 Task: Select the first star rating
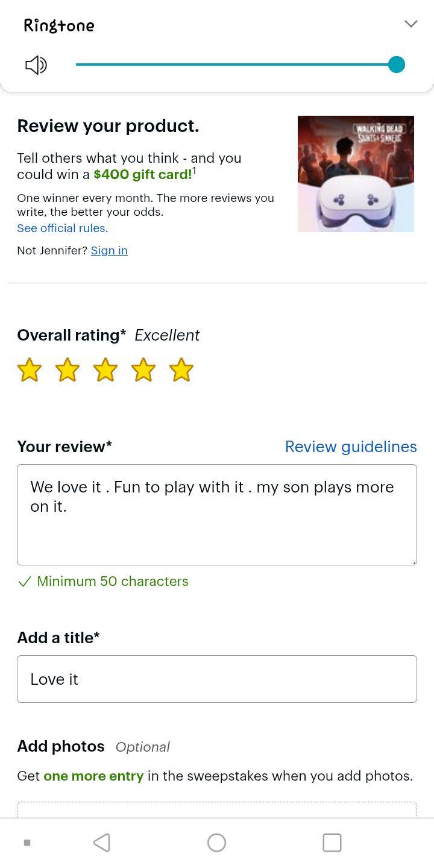30,370
